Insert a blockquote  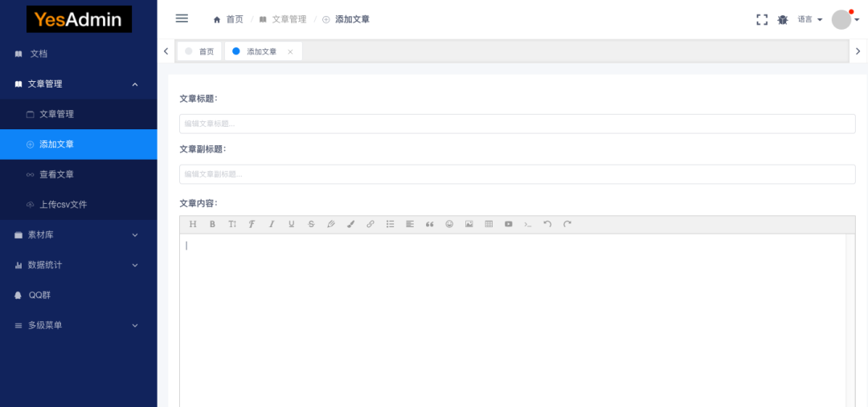pyautogui.click(x=429, y=224)
